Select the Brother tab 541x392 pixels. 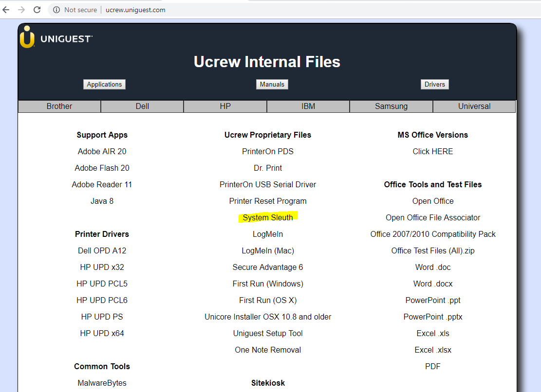[x=59, y=107]
